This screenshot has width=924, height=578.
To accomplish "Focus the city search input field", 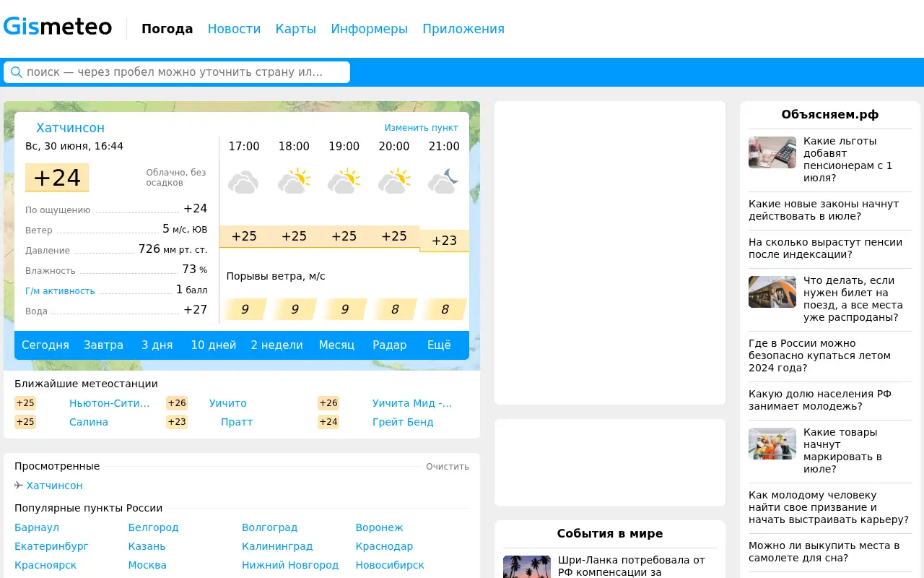I will point(177,72).
